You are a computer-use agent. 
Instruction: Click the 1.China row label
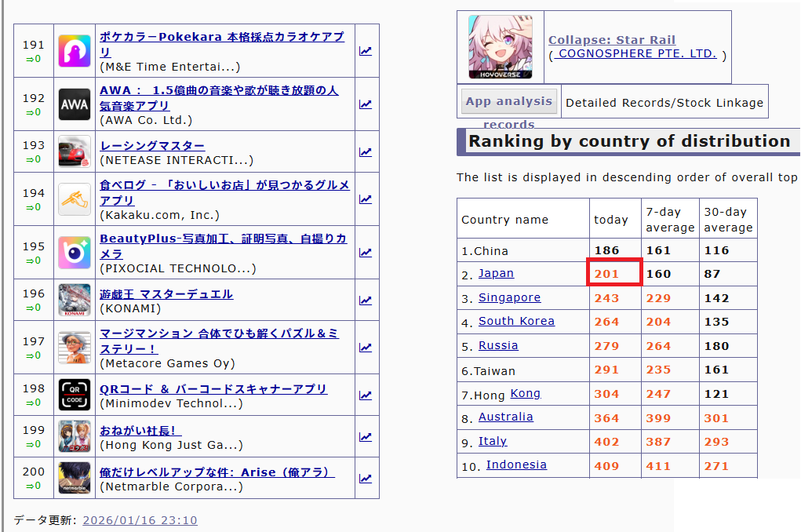[x=485, y=251]
